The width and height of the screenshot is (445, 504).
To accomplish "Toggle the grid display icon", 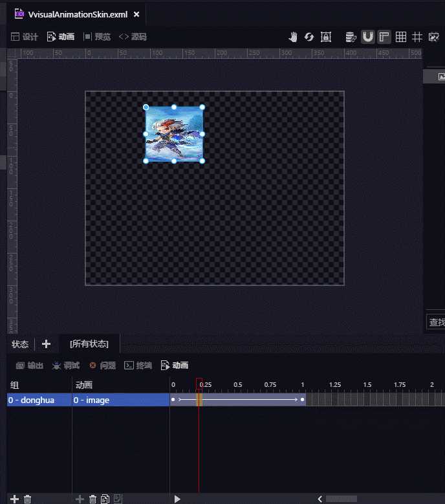I will coord(400,37).
